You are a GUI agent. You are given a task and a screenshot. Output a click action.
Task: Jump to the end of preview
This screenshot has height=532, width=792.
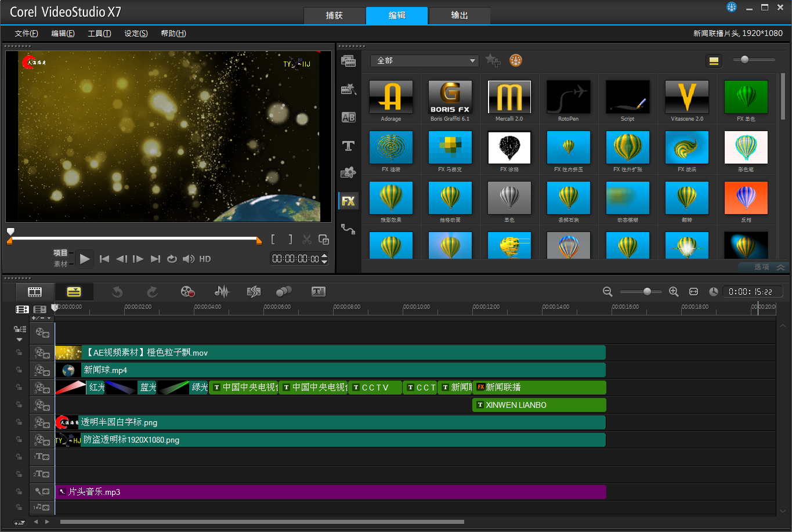(155, 259)
